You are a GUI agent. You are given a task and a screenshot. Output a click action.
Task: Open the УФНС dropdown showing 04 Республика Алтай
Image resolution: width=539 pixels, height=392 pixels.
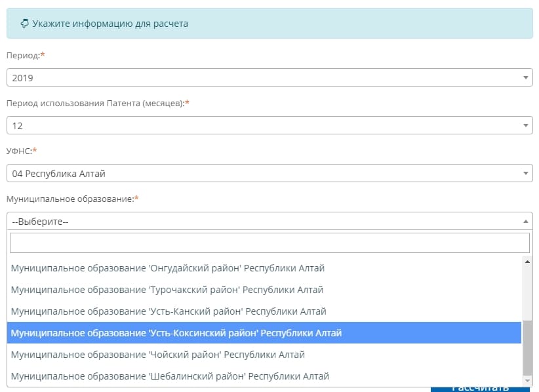coord(269,173)
